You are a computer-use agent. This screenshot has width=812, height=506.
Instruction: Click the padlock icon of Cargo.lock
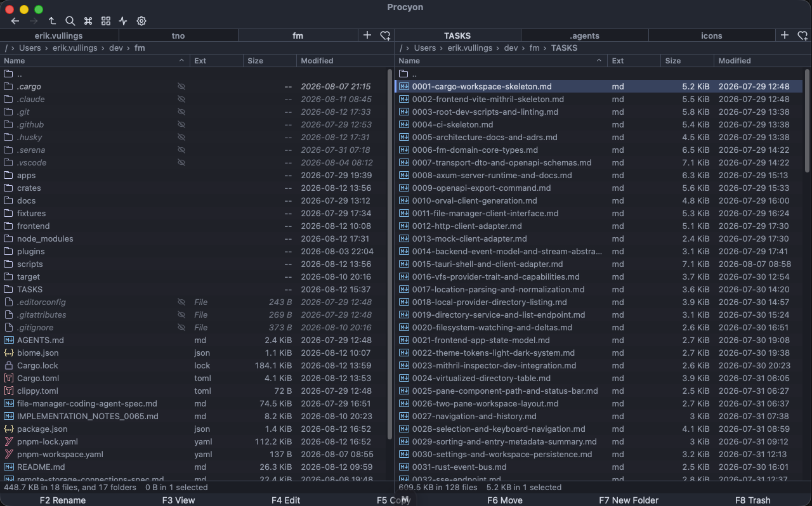9,365
